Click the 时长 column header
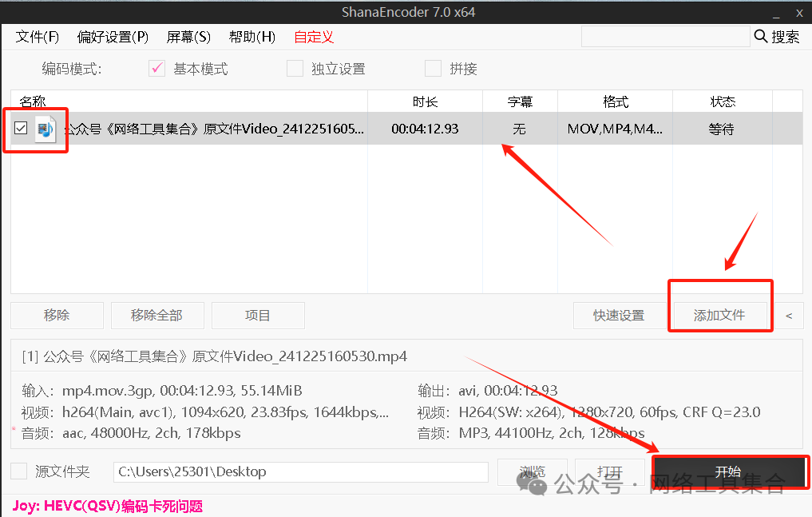This screenshot has width=812, height=517. tap(425, 101)
